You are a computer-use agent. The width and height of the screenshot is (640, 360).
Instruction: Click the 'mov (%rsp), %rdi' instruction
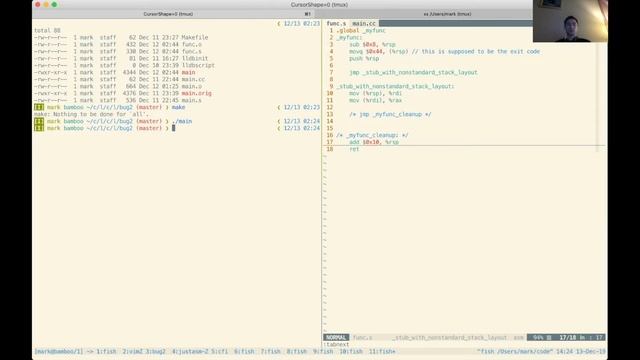click(x=376, y=93)
